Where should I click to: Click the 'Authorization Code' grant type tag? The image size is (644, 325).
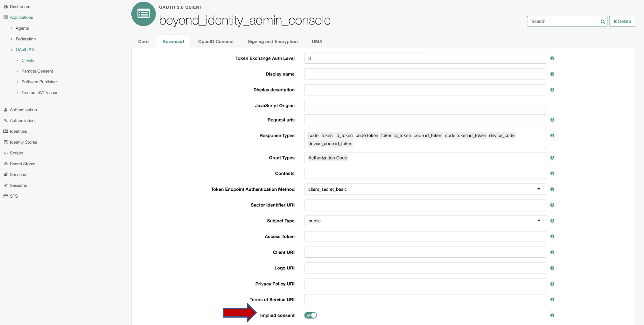click(327, 158)
